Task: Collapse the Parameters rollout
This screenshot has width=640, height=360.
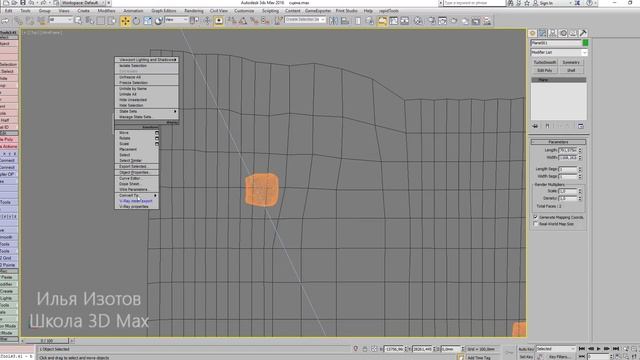Action: [x=558, y=142]
